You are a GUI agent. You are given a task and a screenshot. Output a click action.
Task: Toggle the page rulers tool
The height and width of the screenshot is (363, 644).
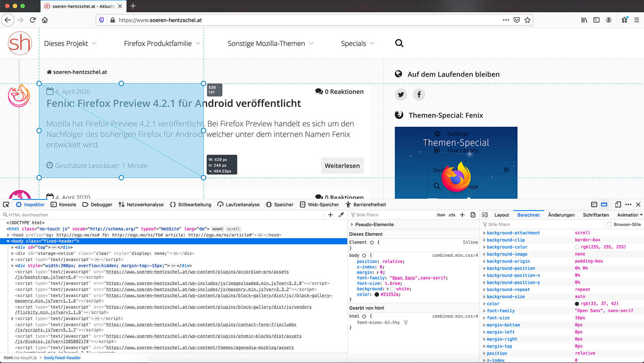point(604,204)
